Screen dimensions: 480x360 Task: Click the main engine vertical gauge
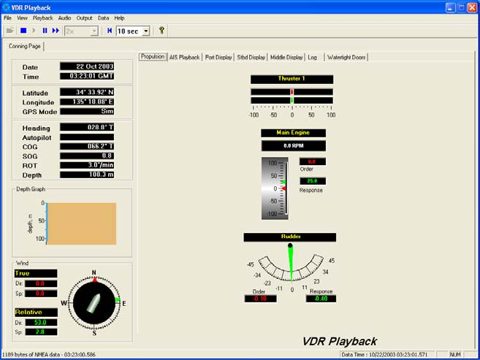pyautogui.click(x=275, y=188)
